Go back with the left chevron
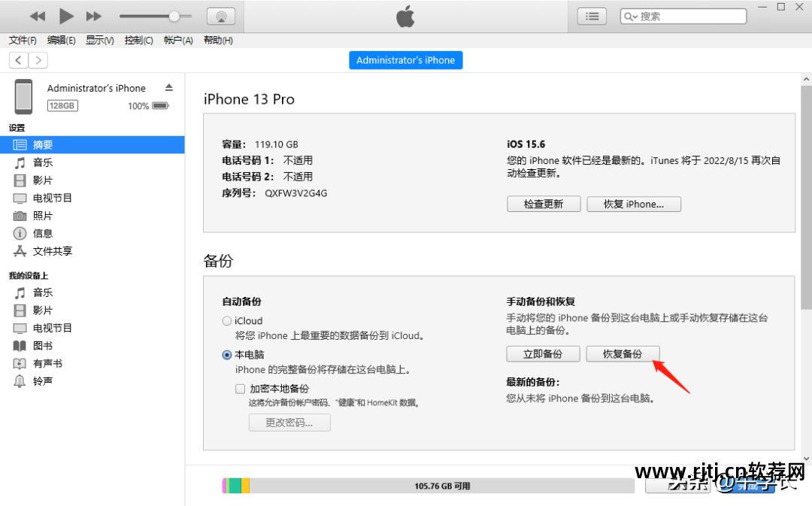Screen dimensions: 812x506 pos(19,60)
